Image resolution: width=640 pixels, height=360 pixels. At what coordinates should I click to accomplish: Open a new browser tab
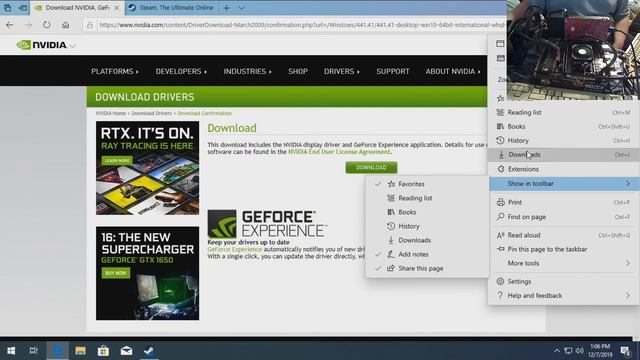(227, 8)
